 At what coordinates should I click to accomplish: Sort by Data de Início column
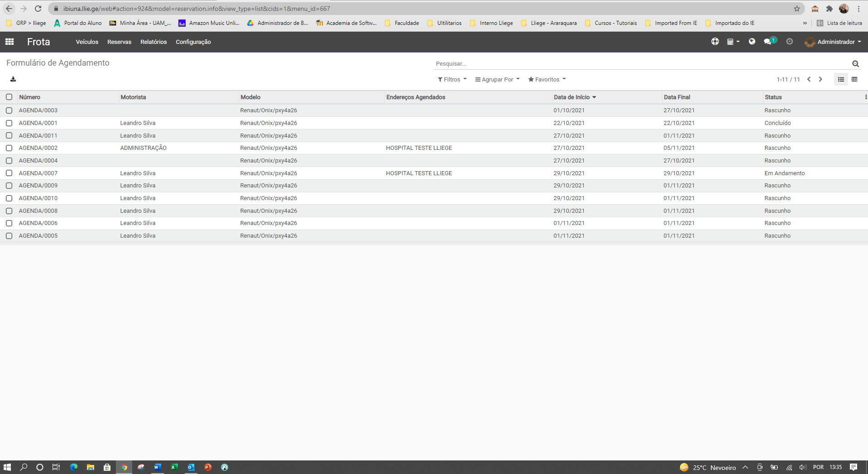[x=572, y=97]
